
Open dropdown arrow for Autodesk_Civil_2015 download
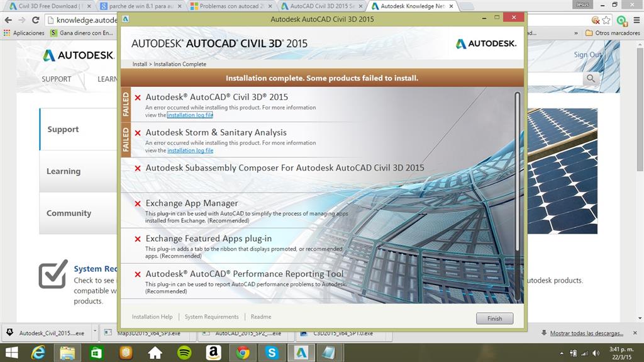click(95, 331)
